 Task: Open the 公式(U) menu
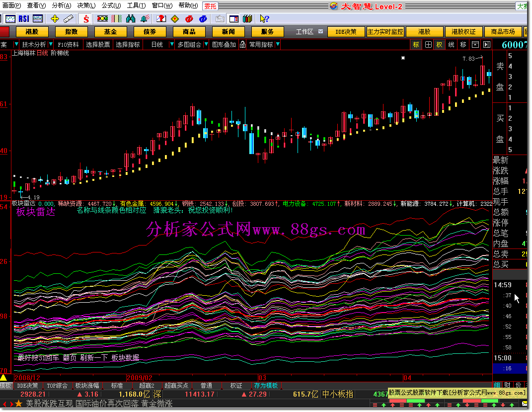point(111,5)
